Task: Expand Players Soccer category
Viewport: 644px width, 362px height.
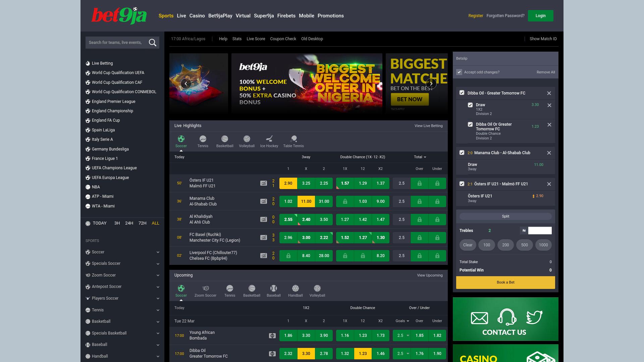Action: [x=158, y=299]
